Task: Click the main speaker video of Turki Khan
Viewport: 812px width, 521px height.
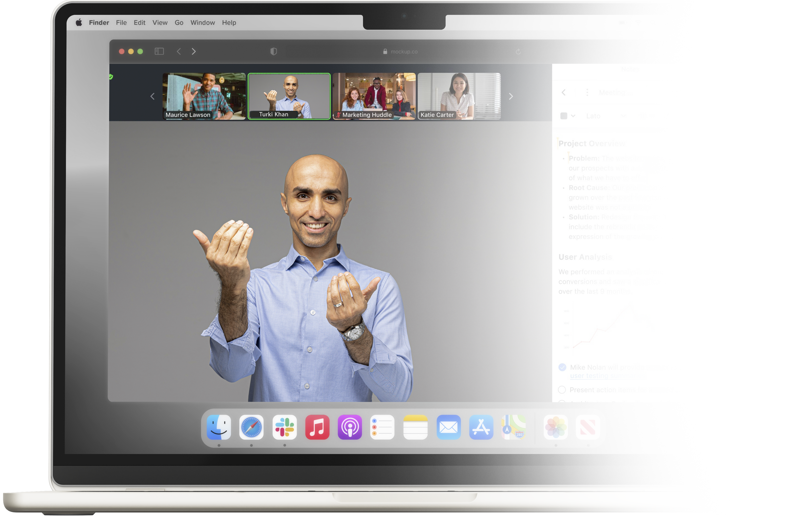Action: coord(330,261)
